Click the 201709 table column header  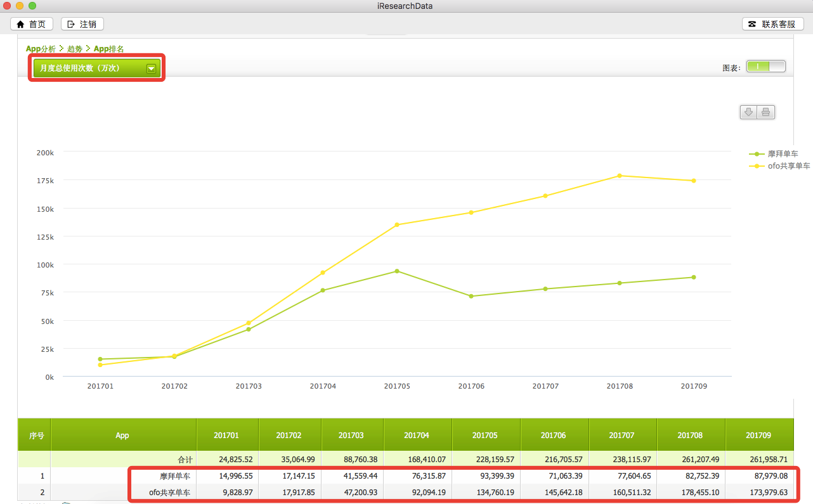pos(758,436)
